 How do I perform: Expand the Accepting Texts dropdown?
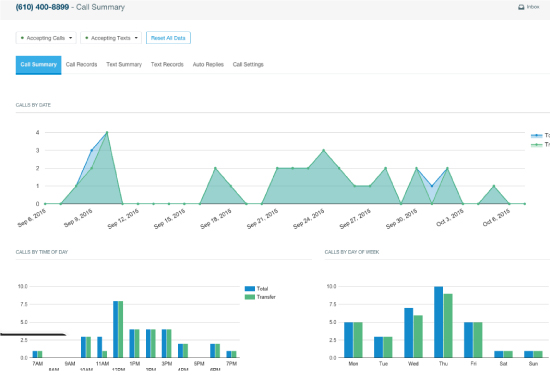click(111, 38)
